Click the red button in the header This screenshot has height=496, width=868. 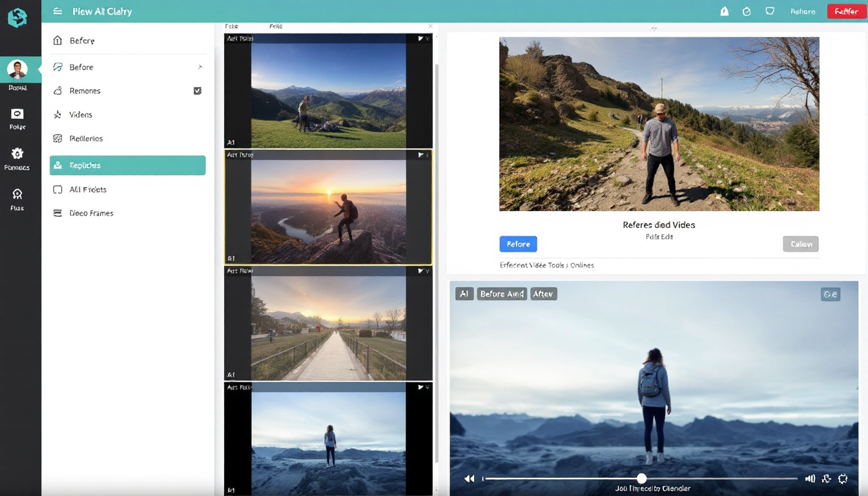(846, 11)
